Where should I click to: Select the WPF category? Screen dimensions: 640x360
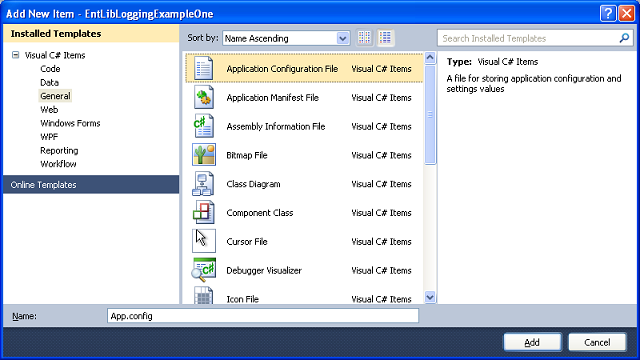[x=49, y=137]
